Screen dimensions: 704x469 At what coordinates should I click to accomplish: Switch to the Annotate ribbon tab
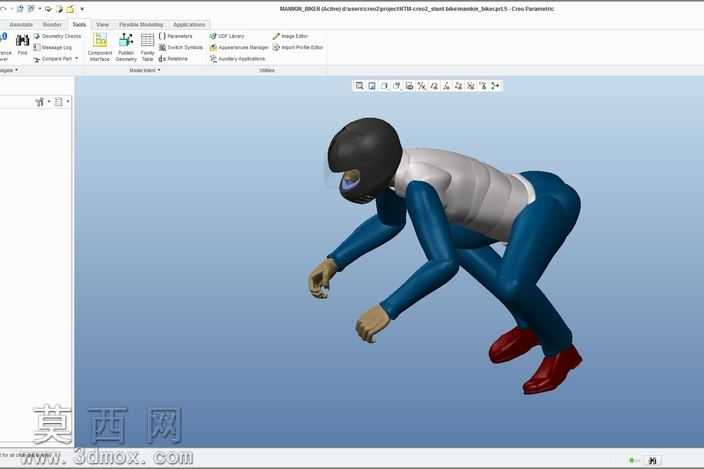point(21,25)
